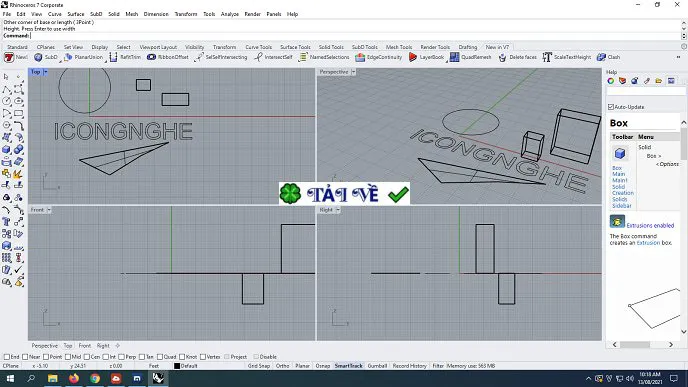Viewport: 688px width, 387px height.
Task: Open Windows Start menu
Action: tap(10, 378)
